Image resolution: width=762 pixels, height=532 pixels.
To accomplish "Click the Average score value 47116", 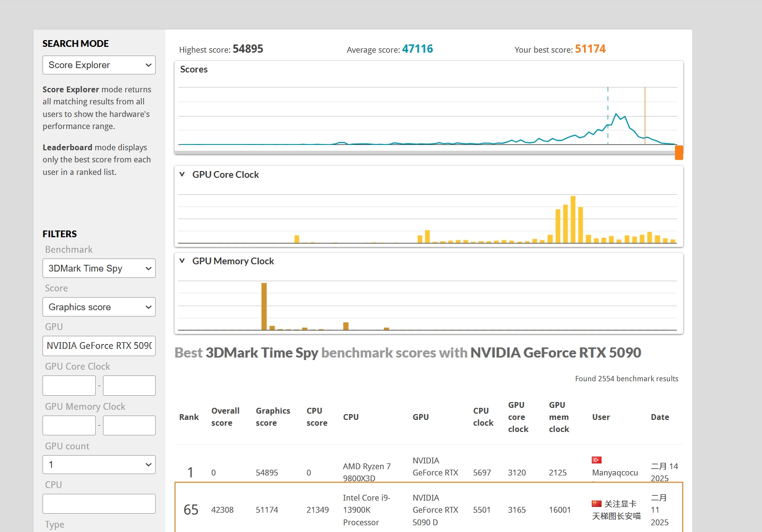I will tap(418, 49).
